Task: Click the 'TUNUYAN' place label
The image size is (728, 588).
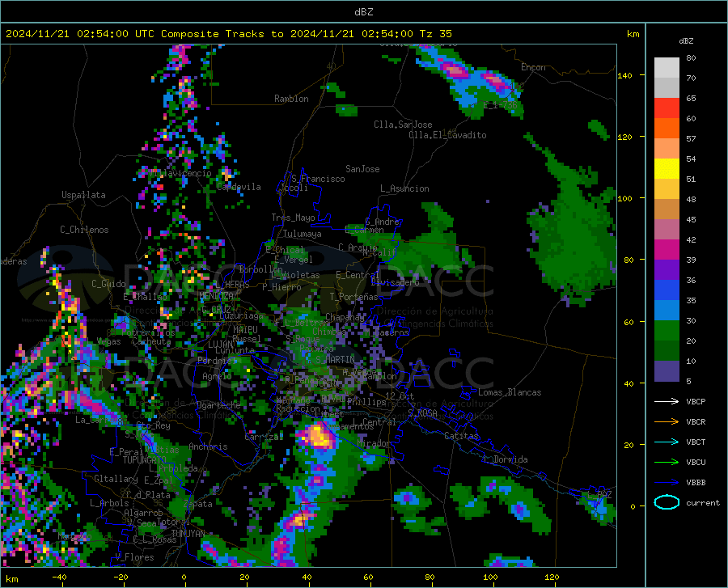Action: coord(188,534)
